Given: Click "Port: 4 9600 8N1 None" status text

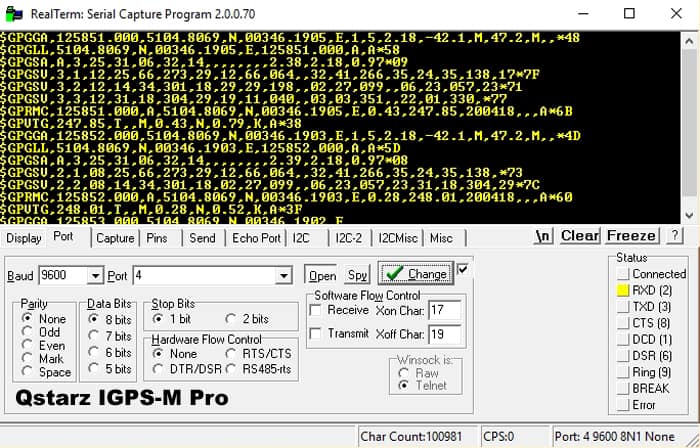Looking at the screenshot, I should tap(614, 436).
